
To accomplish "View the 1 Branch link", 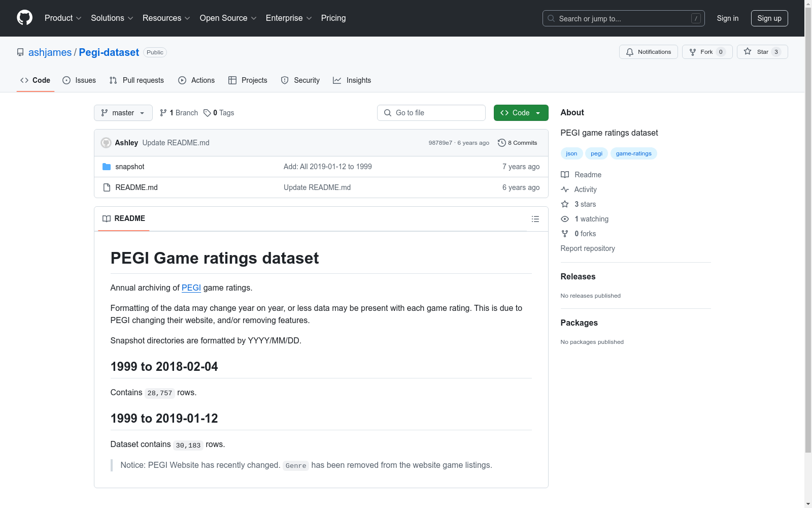I will [x=179, y=113].
